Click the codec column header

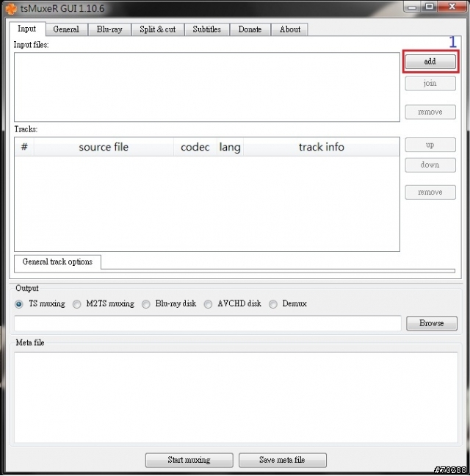[x=195, y=147]
